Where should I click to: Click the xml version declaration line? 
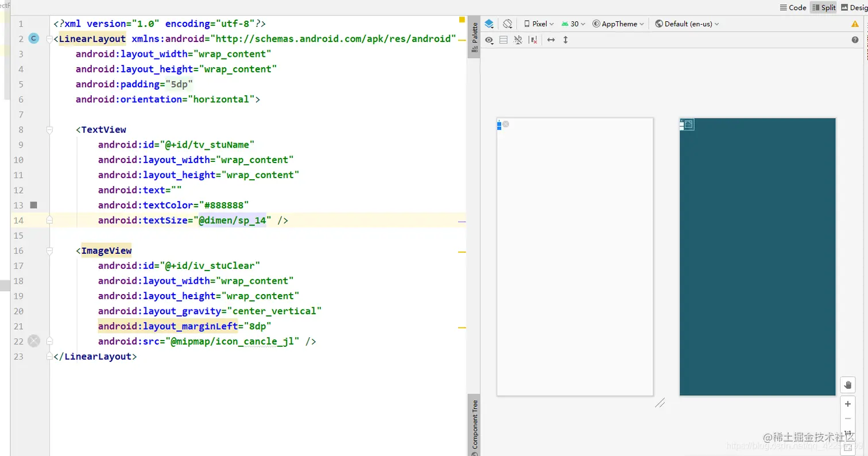[160, 24]
